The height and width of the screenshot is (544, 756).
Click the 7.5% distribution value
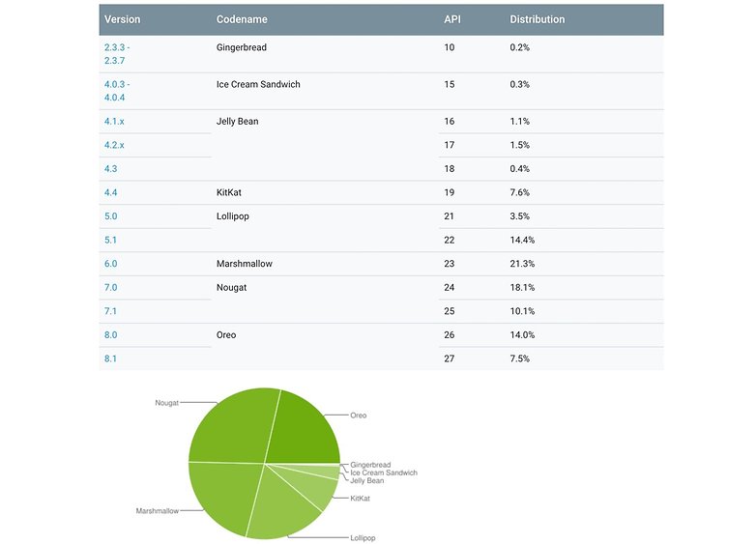(520, 358)
